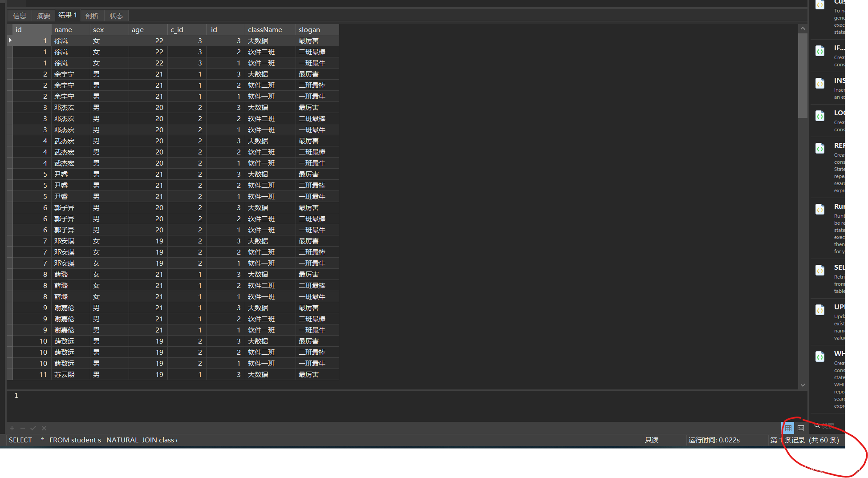The height and width of the screenshot is (478, 868).
Task: Click the results vertical scrollbar thumb
Action: click(803, 76)
